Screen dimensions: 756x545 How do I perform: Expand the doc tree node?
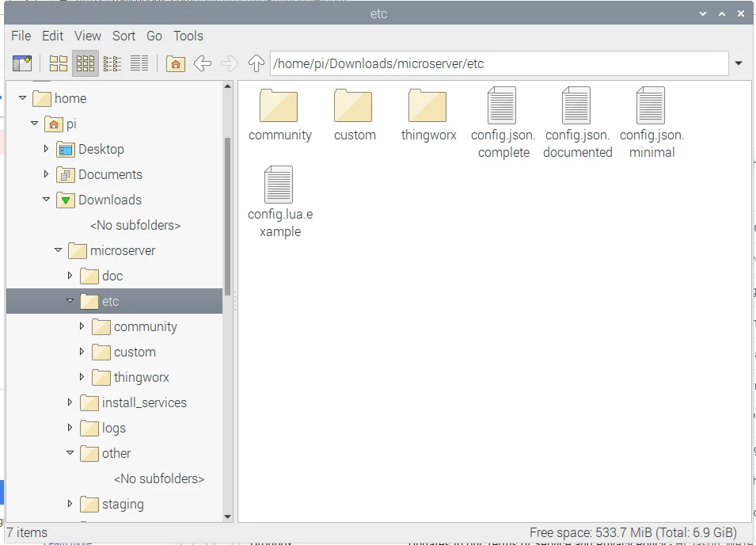coord(70,276)
